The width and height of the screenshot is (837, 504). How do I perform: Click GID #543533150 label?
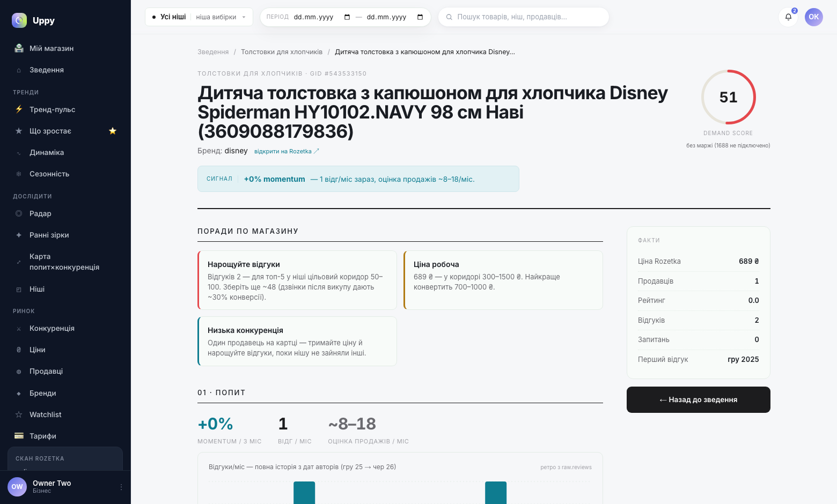point(338,73)
